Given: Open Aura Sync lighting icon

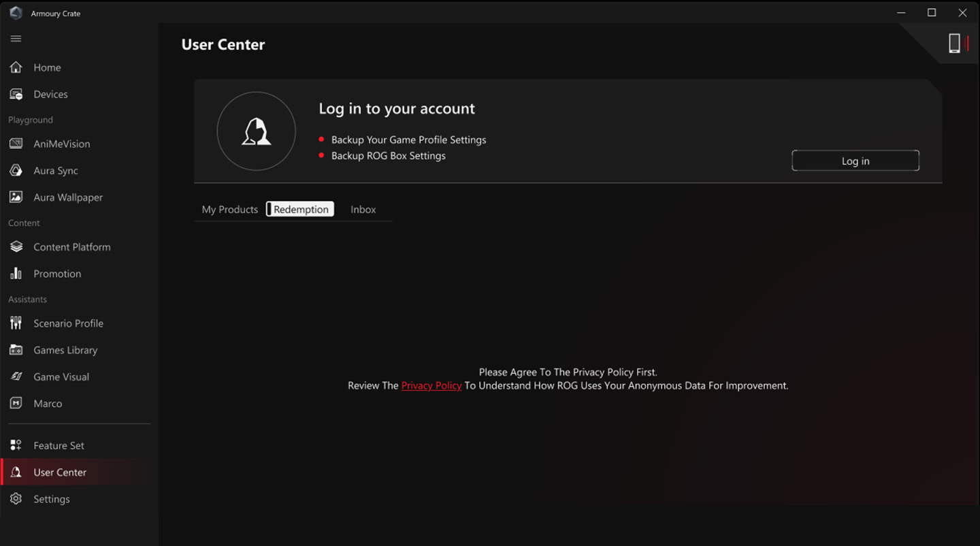Looking at the screenshot, I should click(16, 170).
